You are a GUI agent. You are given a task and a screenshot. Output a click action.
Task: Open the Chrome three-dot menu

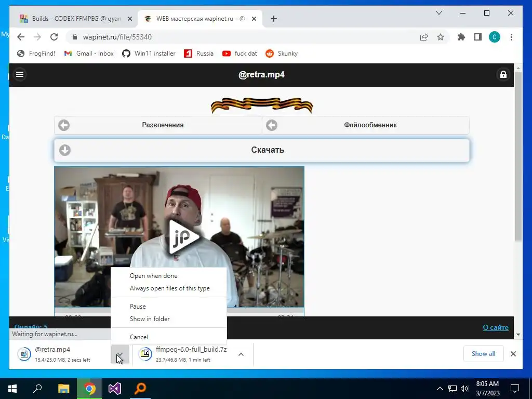pos(511,37)
